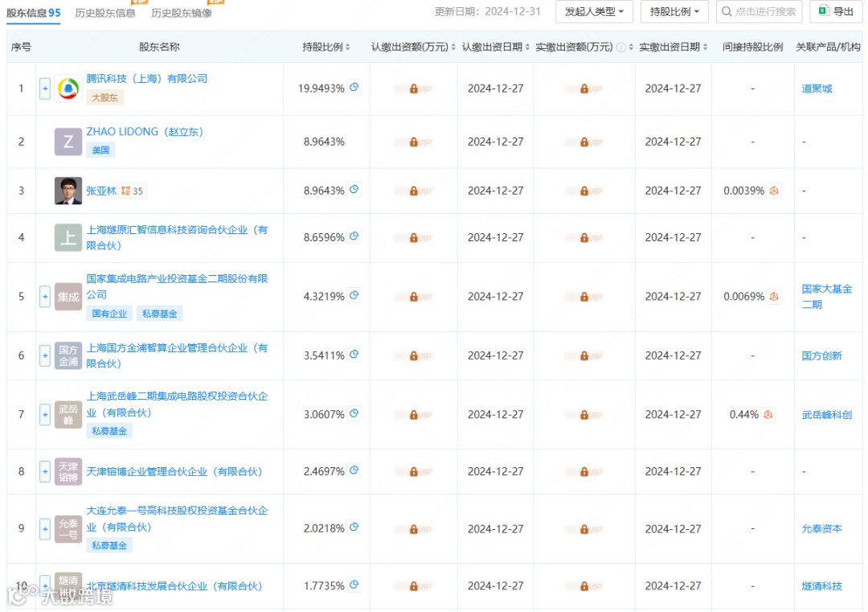Click the 道聚城 related product link
The height and width of the screenshot is (612, 868).
(817, 88)
